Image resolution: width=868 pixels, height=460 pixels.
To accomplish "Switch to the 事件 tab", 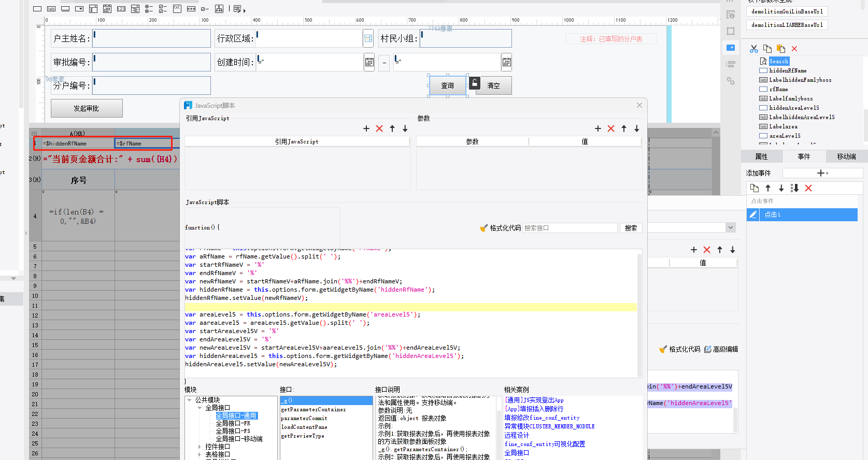I will click(x=804, y=156).
